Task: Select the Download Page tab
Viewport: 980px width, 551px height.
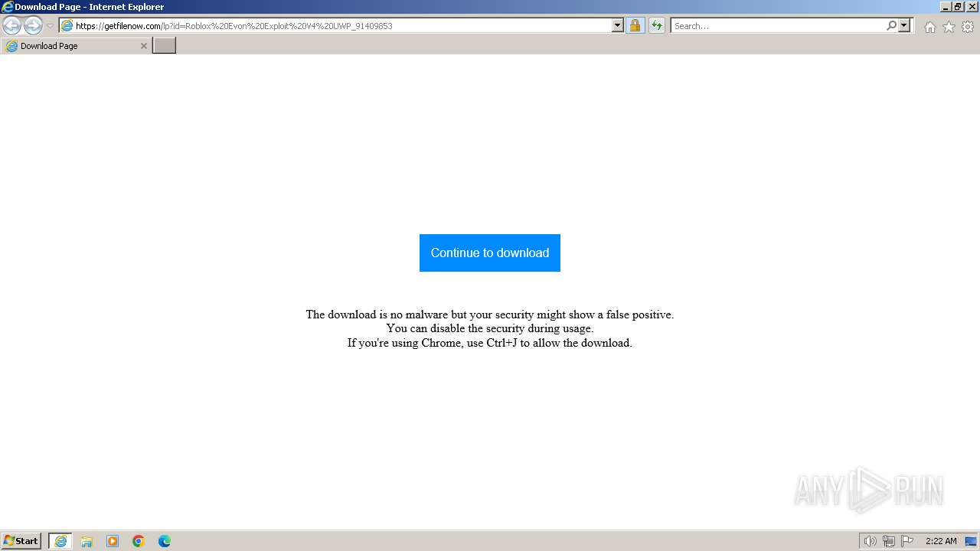Action: pos(75,46)
